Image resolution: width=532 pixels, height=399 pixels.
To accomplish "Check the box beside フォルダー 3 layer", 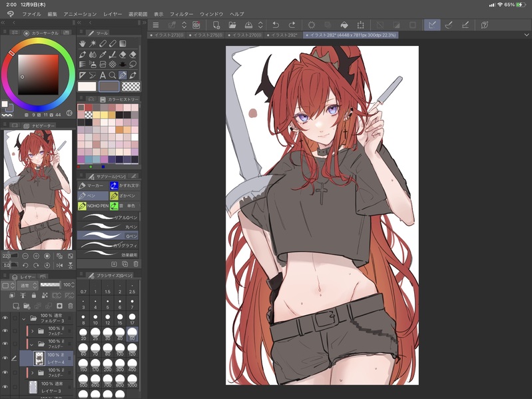I will tap(15, 318).
